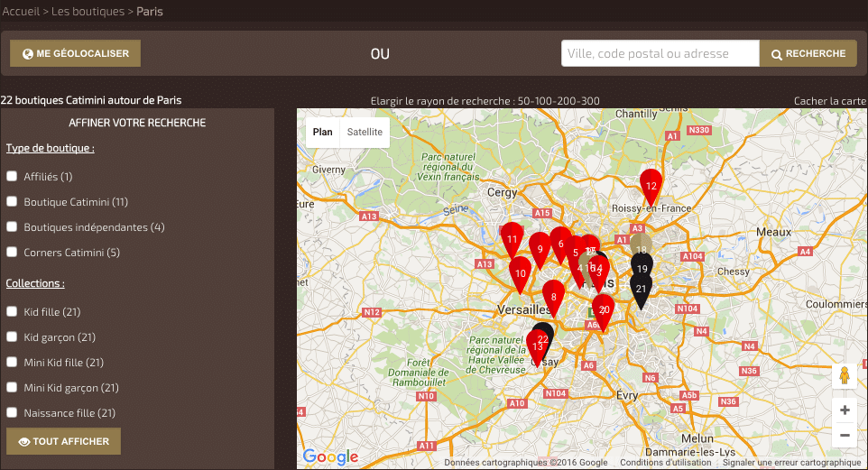Select red map marker 10
This screenshot has width=868, height=470.
521,273
